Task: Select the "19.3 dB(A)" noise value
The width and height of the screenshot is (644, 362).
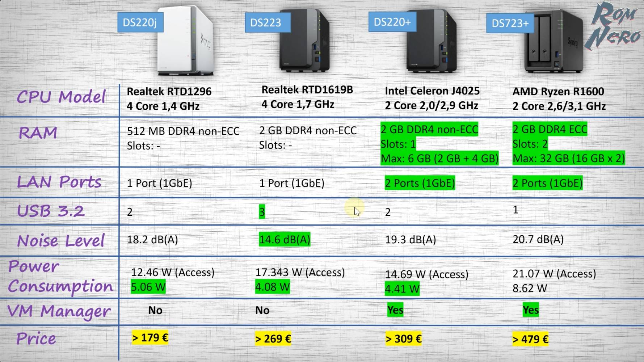Action: click(x=411, y=240)
